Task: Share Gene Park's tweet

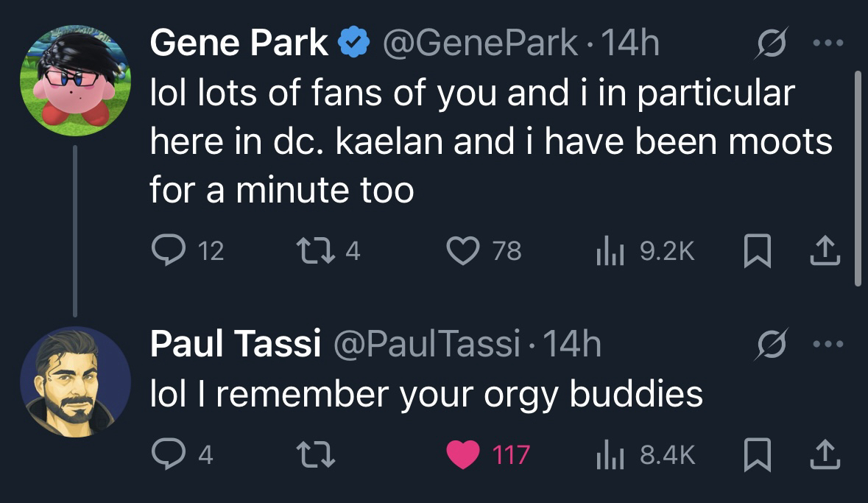Action: (825, 252)
